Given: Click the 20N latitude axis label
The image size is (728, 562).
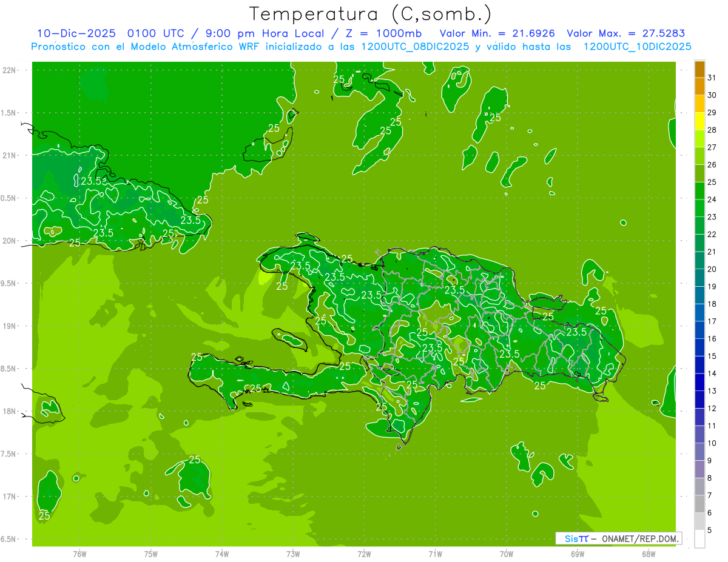Looking at the screenshot, I should coord(8,241).
